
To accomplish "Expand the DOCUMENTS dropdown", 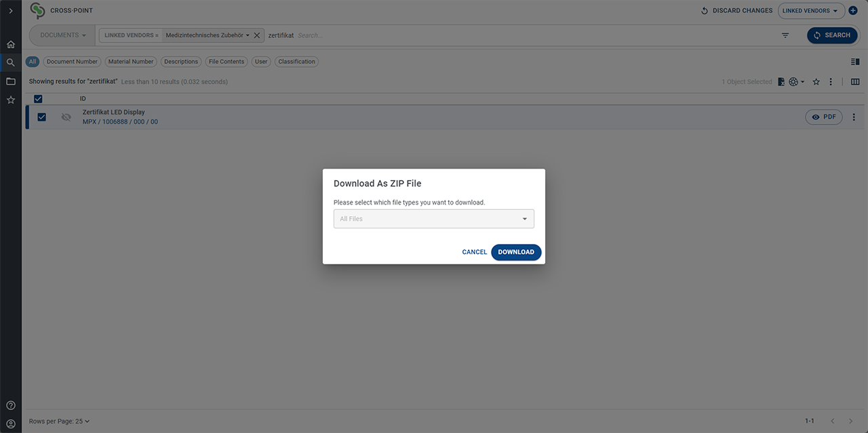I will tap(61, 35).
